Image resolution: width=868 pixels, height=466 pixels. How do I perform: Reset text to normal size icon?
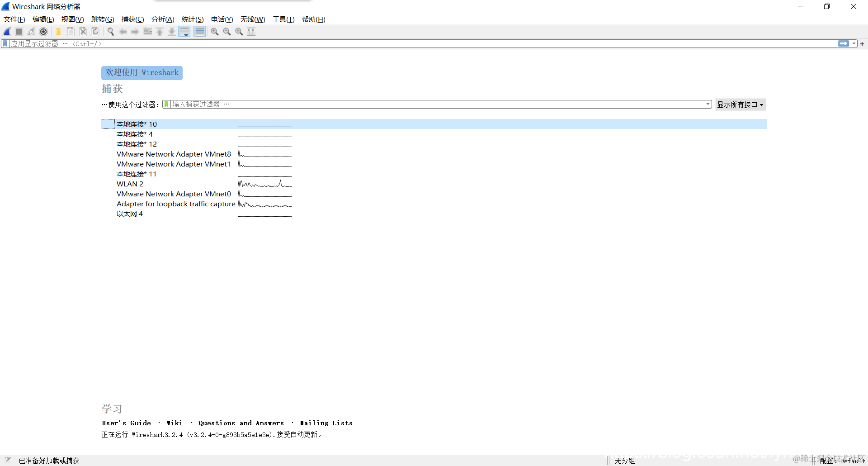(239, 32)
